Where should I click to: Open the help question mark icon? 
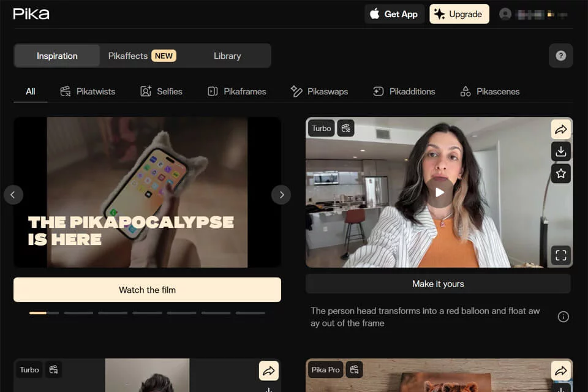pos(560,56)
